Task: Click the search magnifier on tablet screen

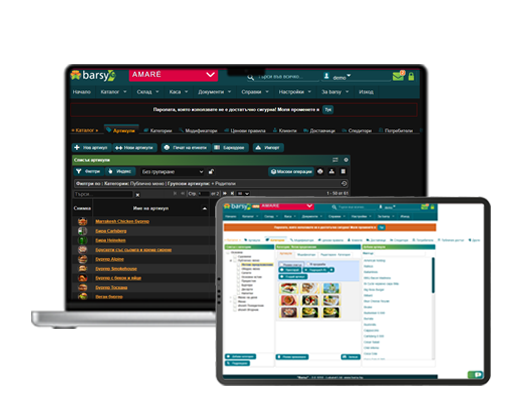Action: (334, 207)
